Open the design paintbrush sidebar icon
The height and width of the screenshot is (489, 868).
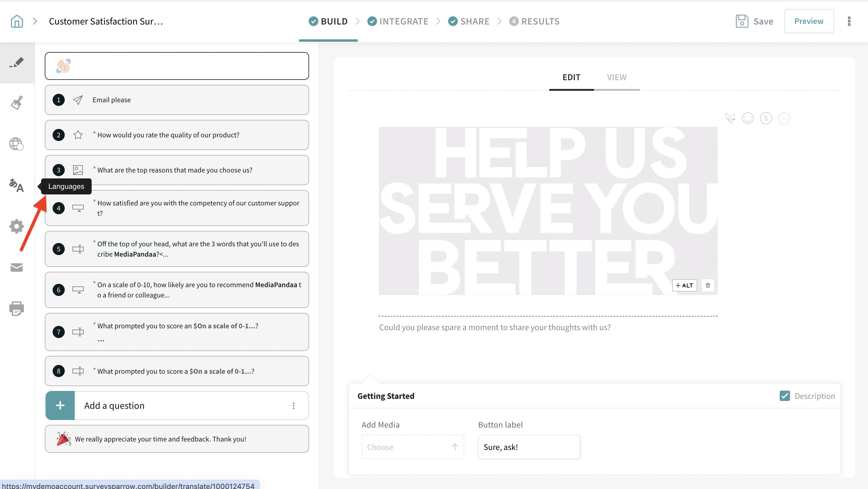coord(17,103)
